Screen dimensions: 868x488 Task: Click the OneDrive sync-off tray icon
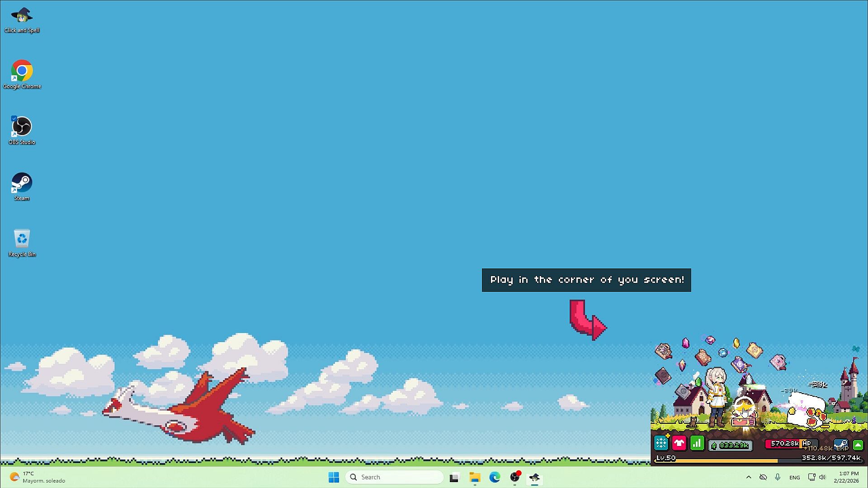pos(763,477)
